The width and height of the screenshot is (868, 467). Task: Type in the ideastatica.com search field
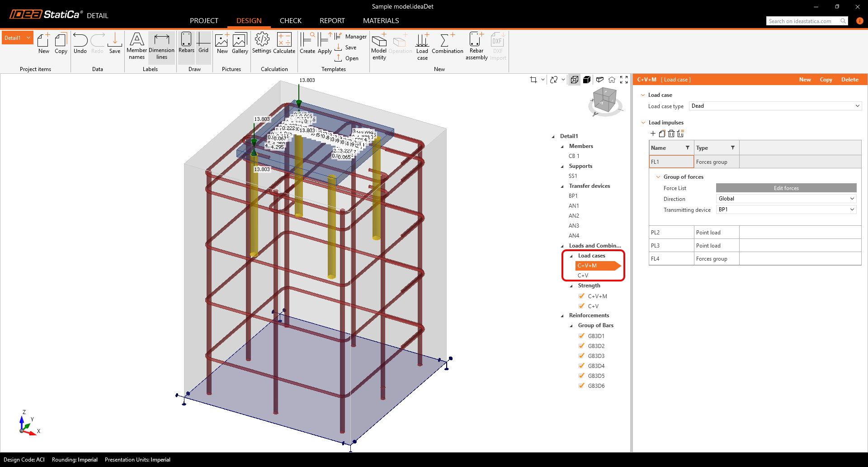[x=802, y=21]
